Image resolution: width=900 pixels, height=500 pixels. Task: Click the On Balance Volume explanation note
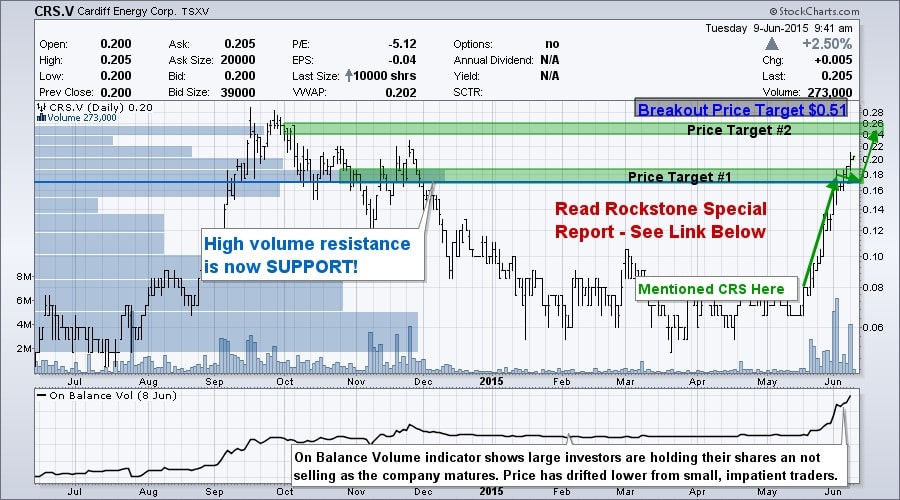click(x=570, y=464)
